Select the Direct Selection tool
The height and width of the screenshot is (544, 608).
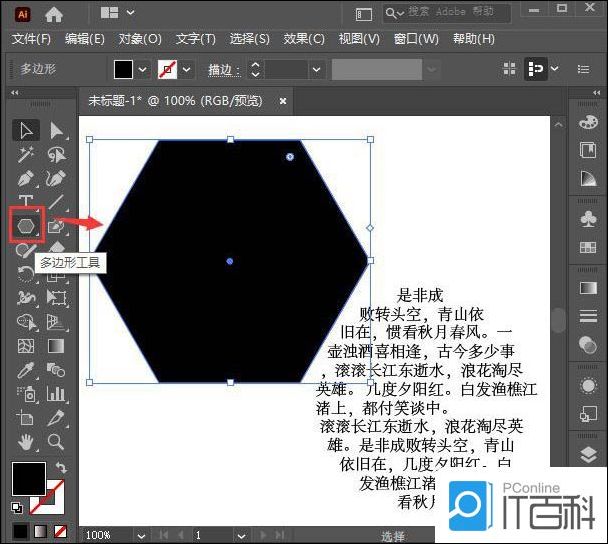(57, 131)
